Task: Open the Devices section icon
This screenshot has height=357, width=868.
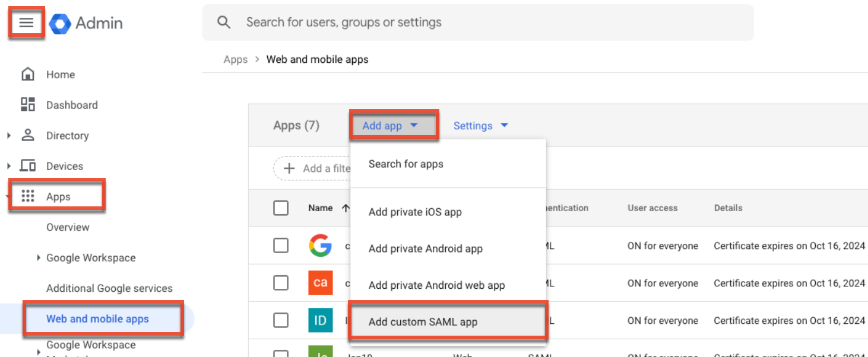Action: tap(27, 166)
